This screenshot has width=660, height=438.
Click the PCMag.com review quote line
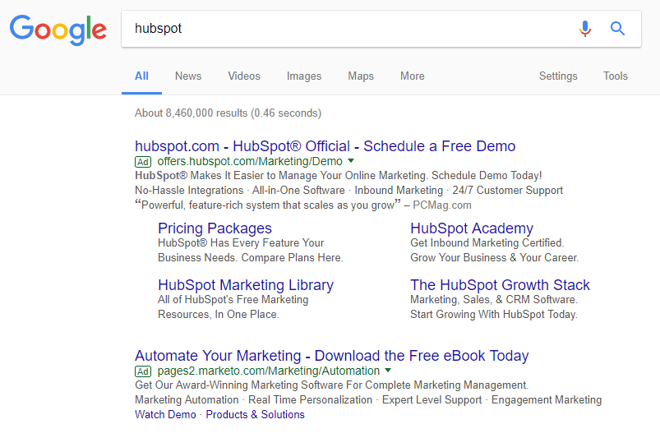pyautogui.click(x=303, y=205)
